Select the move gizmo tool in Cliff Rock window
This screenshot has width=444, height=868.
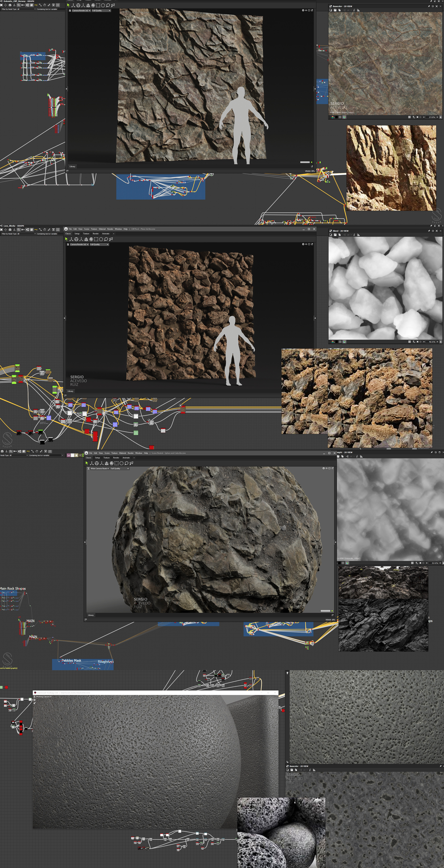[x=71, y=239]
